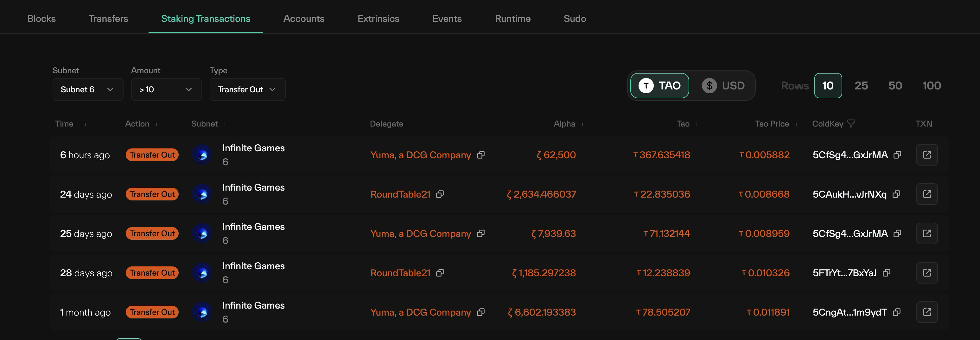
Task: Switch currency display to USD
Action: click(x=723, y=86)
